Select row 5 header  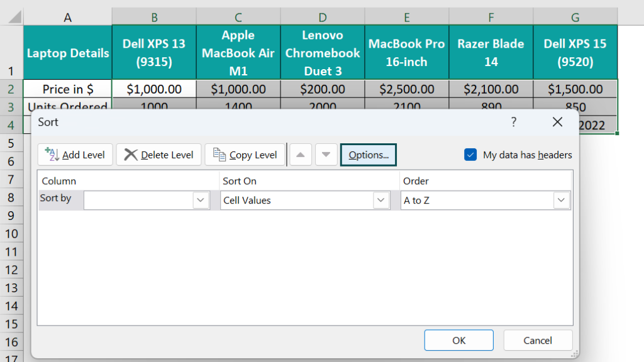pos(11,143)
